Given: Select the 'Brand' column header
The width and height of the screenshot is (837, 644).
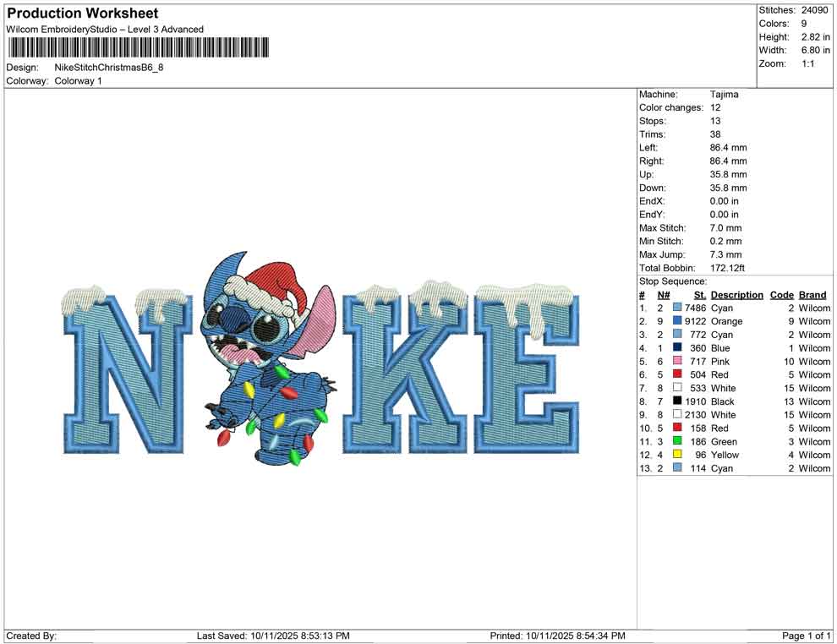Looking at the screenshot, I should tap(812, 294).
